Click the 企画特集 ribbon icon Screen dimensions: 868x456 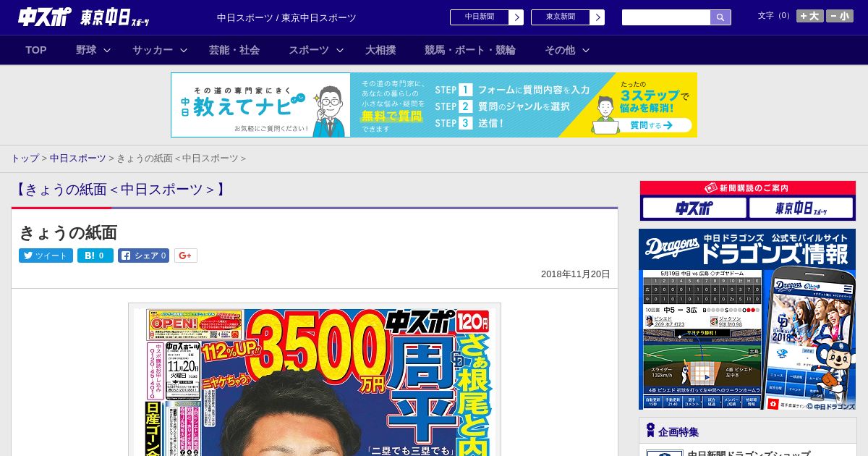click(650, 431)
